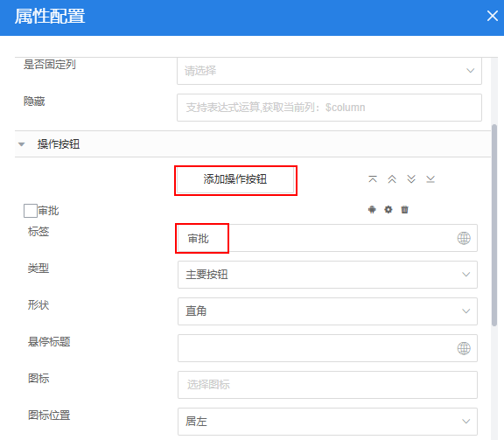Move button to top arrow icon
The width and height of the screenshot is (504, 440).
(373, 179)
